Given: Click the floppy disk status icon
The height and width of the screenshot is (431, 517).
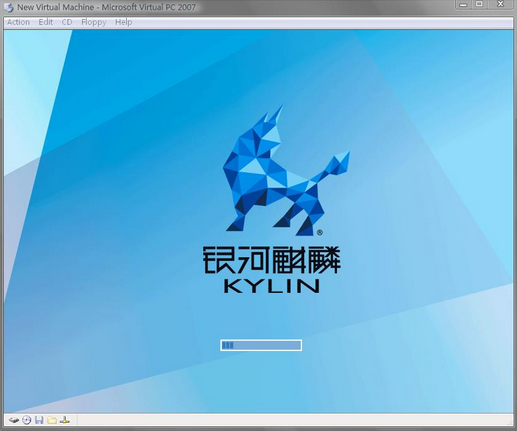Looking at the screenshot, I should tap(39, 420).
